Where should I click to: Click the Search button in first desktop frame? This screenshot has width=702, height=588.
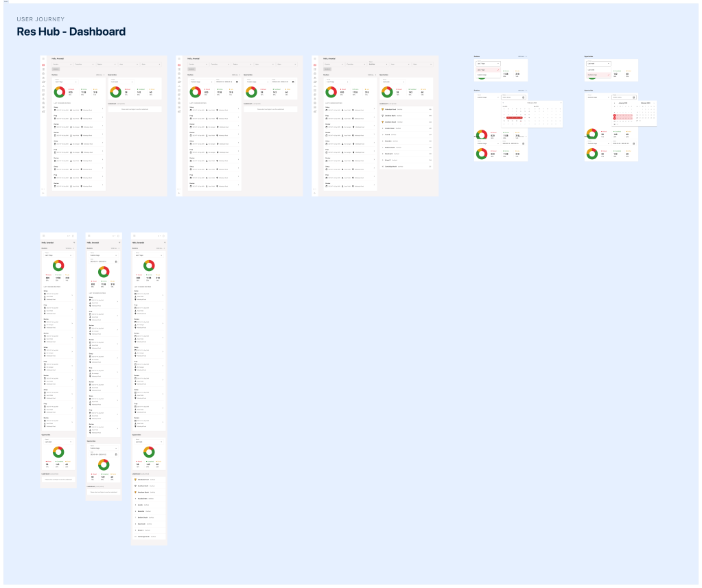point(56,69)
